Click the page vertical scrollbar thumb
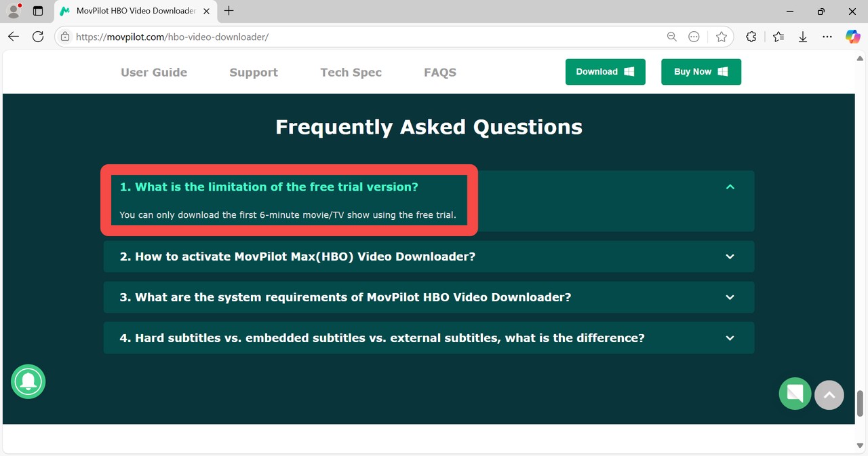Image resolution: width=868 pixels, height=456 pixels. coord(861,403)
